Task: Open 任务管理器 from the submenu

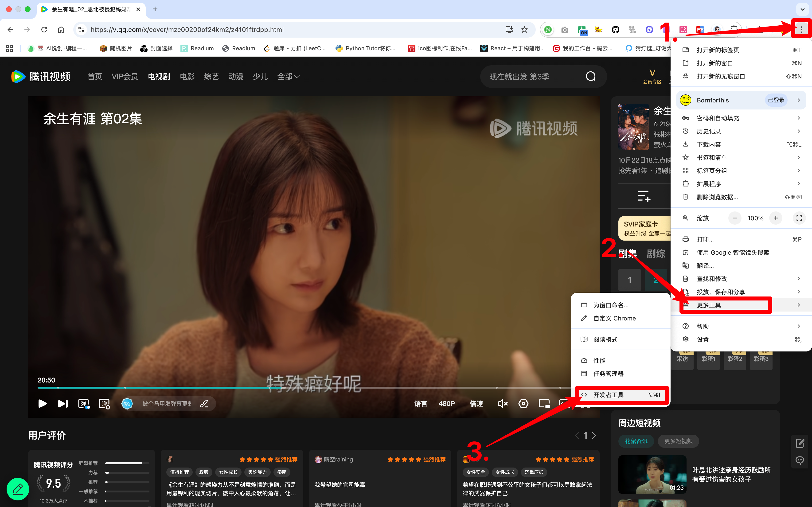Action: 621,374
